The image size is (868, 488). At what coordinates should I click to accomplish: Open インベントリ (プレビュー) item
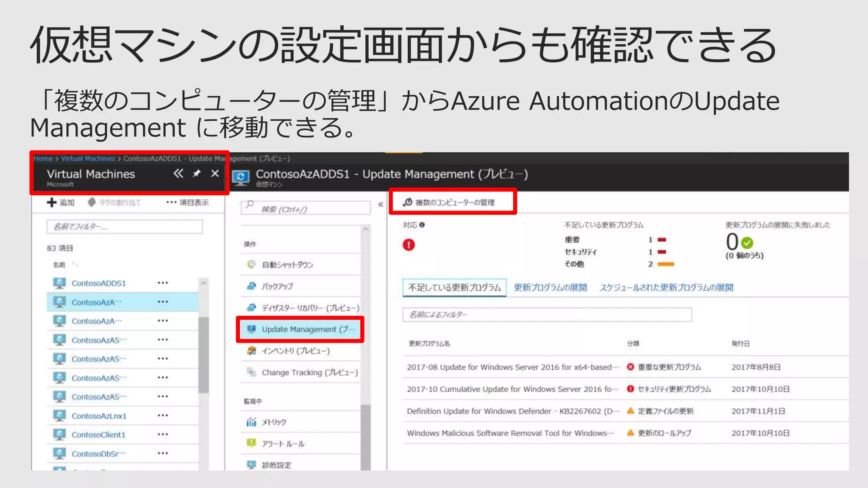295,351
